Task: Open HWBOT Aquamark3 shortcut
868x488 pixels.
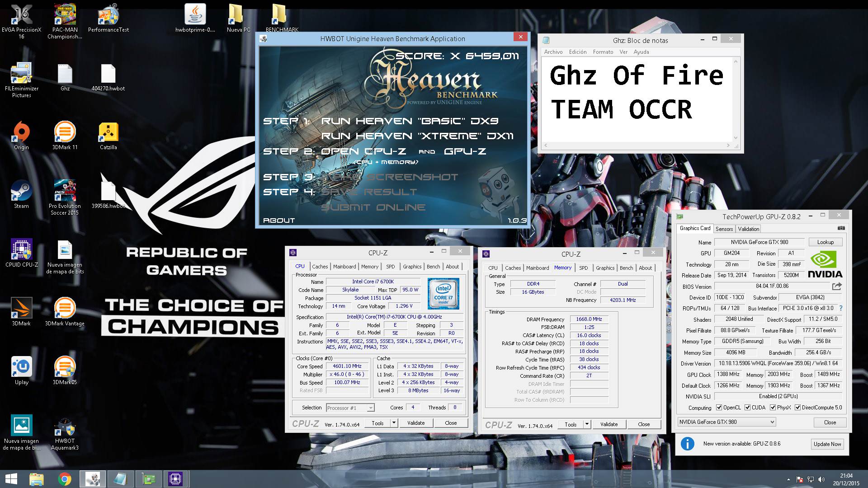Action: point(65,433)
